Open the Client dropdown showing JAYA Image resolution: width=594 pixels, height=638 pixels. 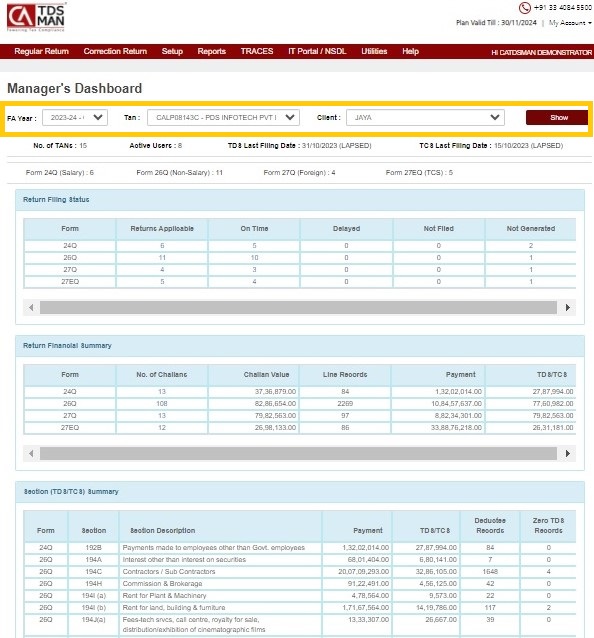(x=425, y=118)
